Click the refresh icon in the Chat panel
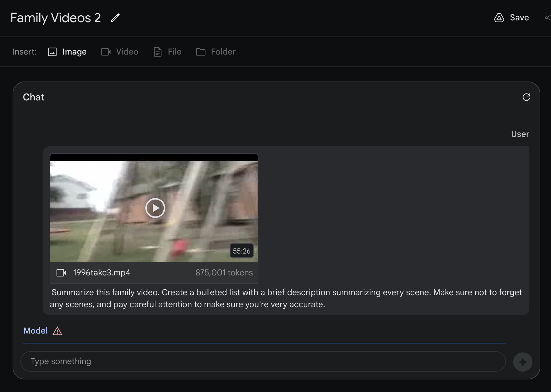Screen dimensions: 551x392 pyautogui.click(x=526, y=97)
